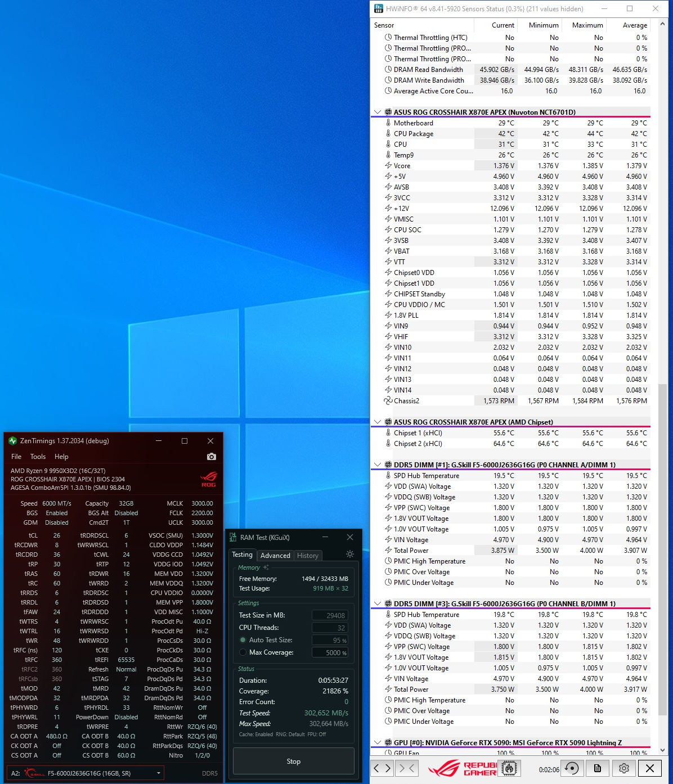Screen dimensions: 673x784
Task: Click the HWiNFO app icon in title bar
Action: click(379, 9)
